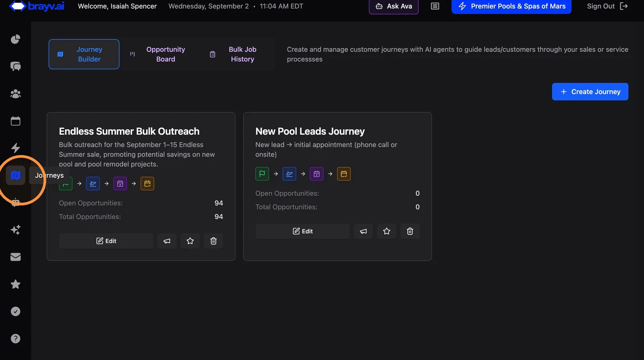Screen dimensions: 644x360
Task: Sign out of the account
Action: (x=607, y=6)
